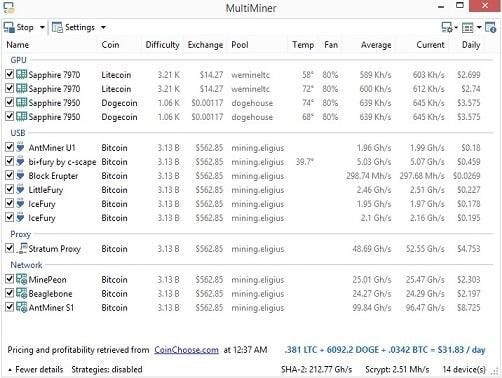Sort by the Pool column header
Image resolution: width=502 pixels, height=378 pixels.
(240, 45)
